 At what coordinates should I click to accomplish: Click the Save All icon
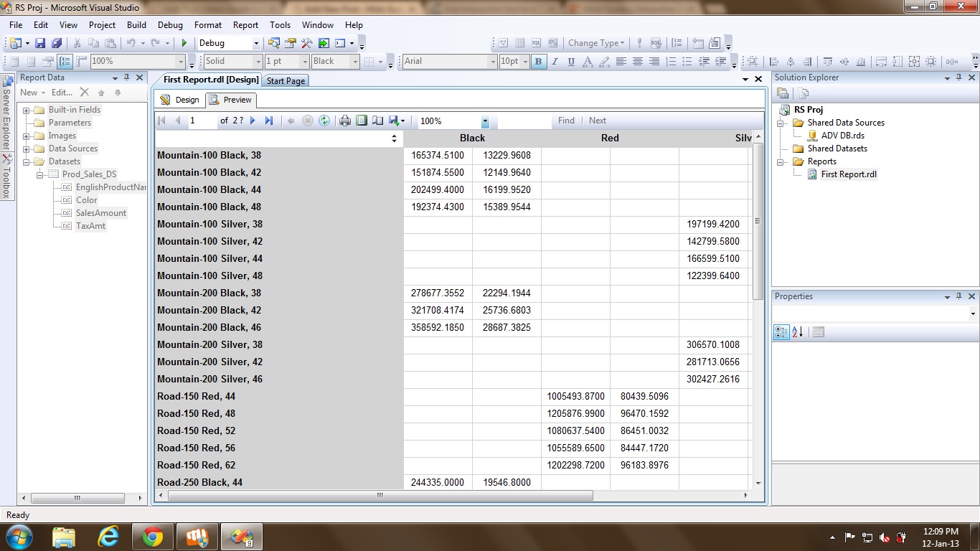coord(56,43)
